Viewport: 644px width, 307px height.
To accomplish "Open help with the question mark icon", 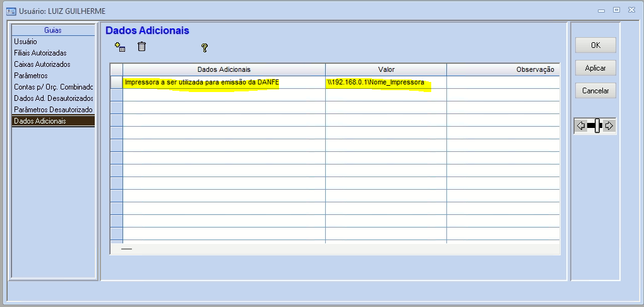I will tap(205, 48).
